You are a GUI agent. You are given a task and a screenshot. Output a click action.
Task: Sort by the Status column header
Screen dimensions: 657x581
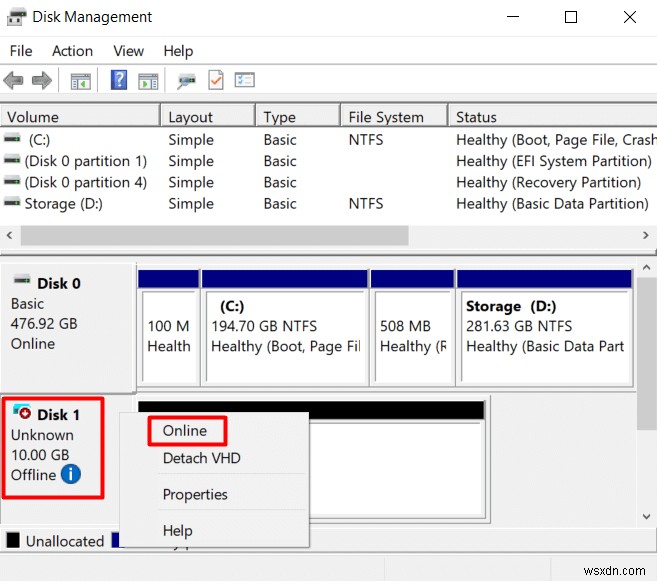click(553, 116)
